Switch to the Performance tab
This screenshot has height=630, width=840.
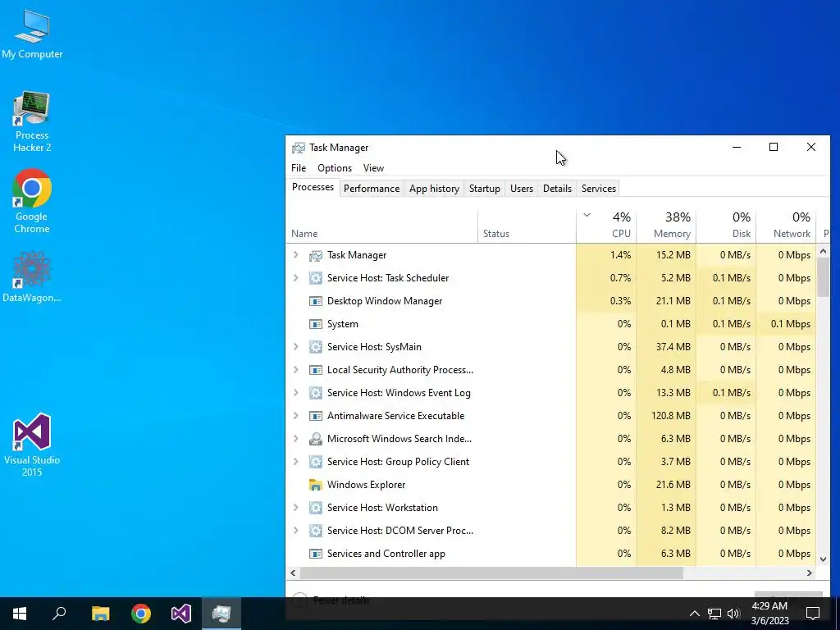(372, 189)
